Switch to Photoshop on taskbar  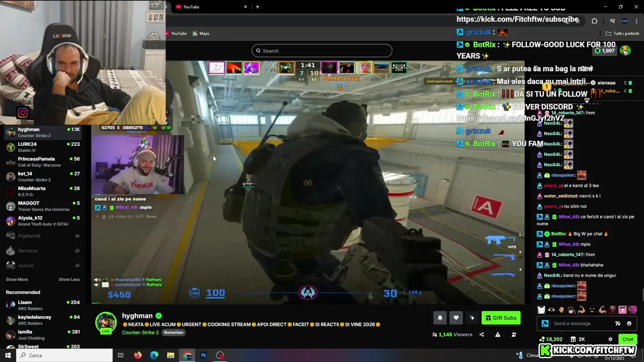coord(204,355)
